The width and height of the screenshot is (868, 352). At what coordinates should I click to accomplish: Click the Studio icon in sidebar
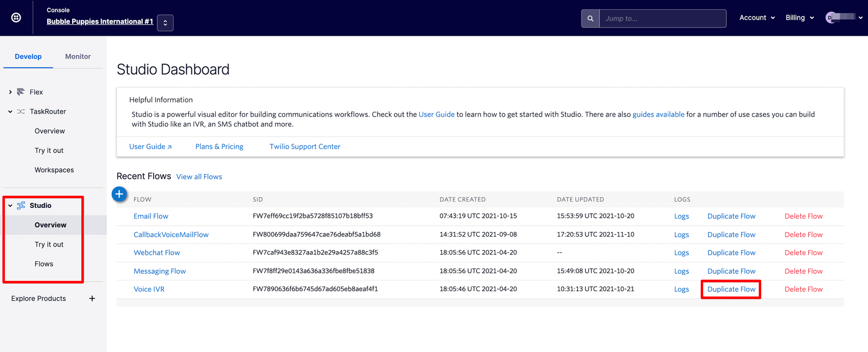click(x=21, y=206)
